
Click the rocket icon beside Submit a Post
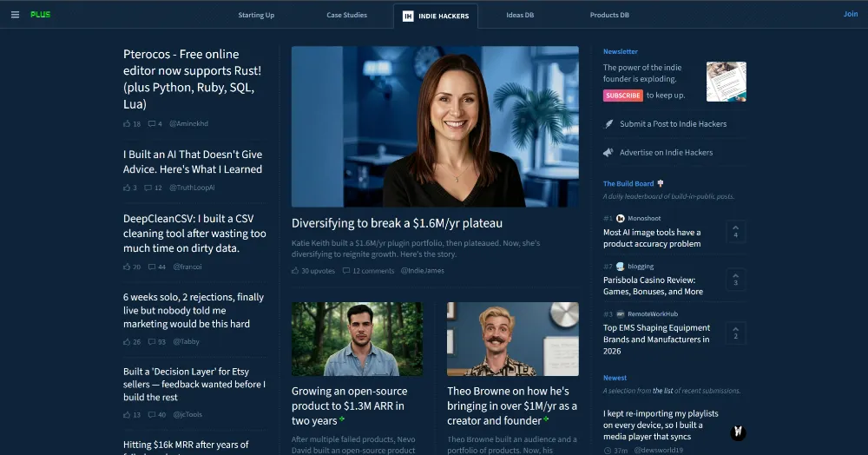click(608, 124)
